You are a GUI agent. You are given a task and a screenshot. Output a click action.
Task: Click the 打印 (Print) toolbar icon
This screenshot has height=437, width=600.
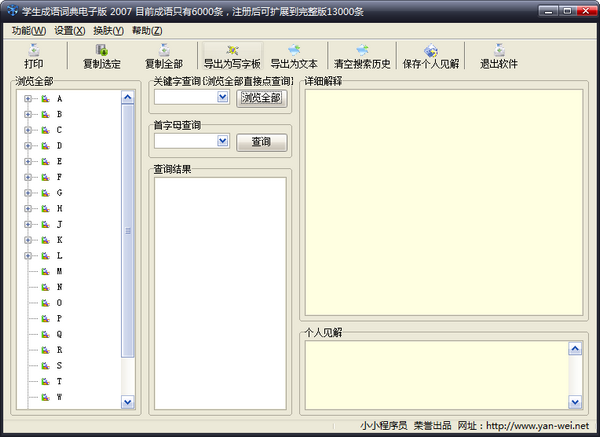pyautogui.click(x=33, y=50)
